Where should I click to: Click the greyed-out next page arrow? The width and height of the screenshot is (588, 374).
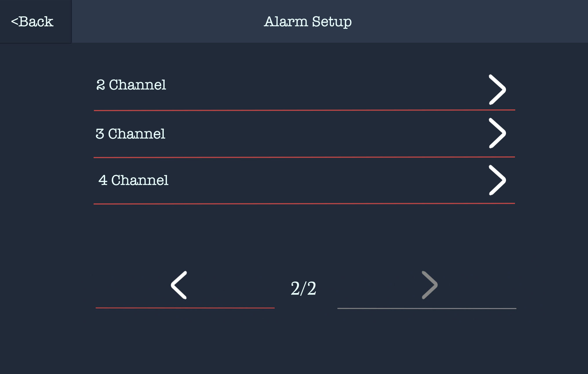429,285
